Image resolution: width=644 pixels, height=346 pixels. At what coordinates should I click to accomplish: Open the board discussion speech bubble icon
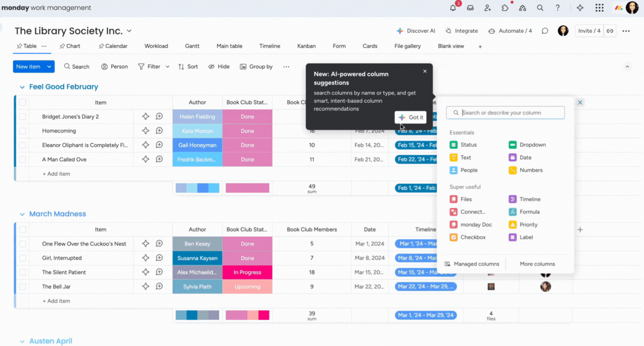(x=545, y=31)
